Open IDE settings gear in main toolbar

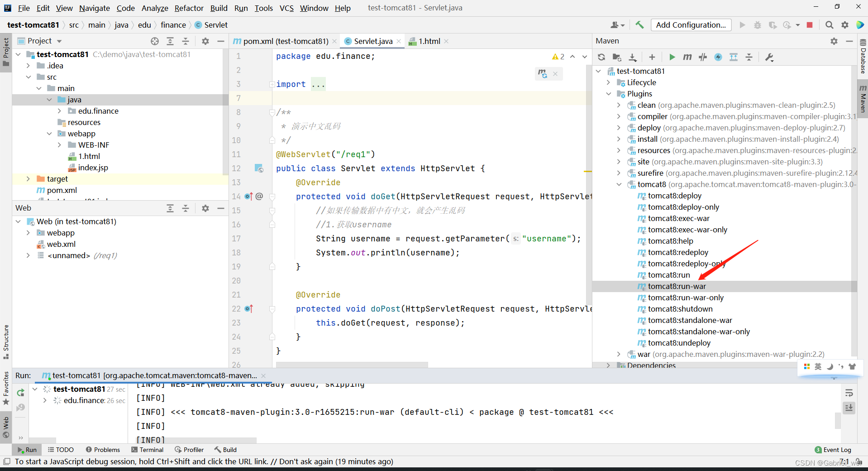844,25
